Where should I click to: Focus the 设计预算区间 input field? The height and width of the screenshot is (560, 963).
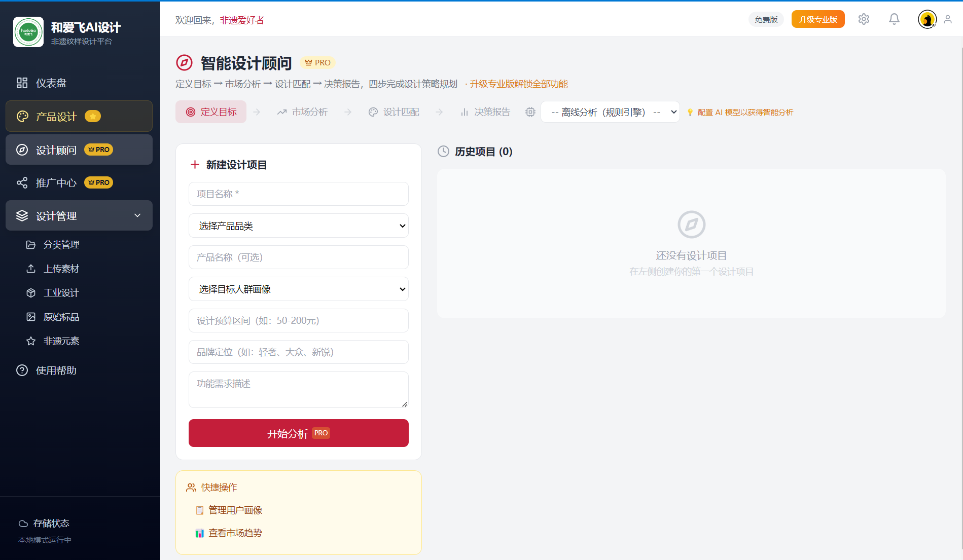tap(299, 321)
